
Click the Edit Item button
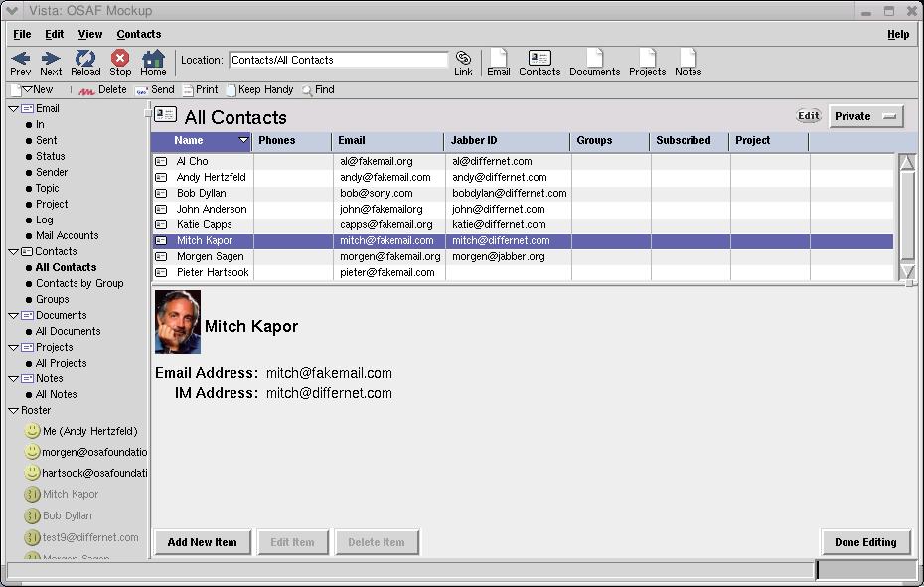tap(292, 542)
